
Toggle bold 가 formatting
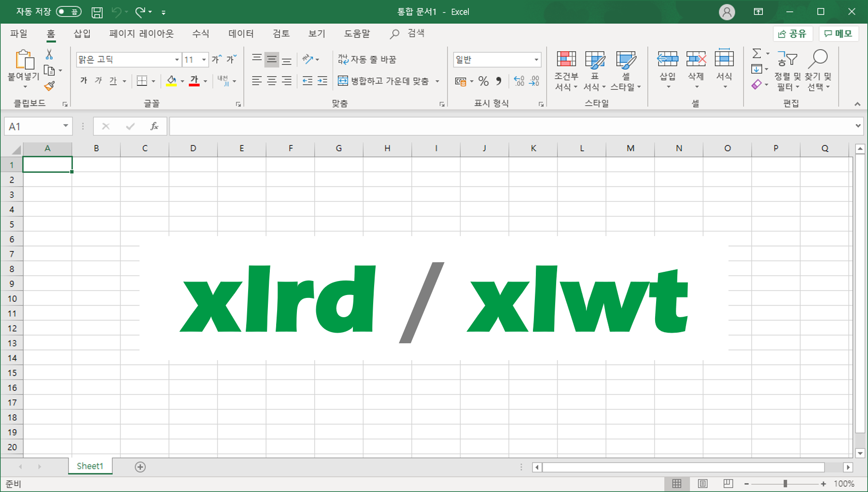click(84, 81)
